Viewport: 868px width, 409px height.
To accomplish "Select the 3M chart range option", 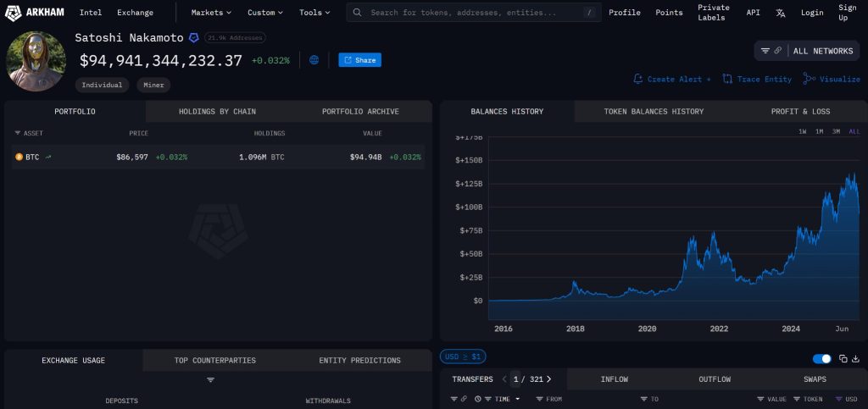I will click(836, 131).
